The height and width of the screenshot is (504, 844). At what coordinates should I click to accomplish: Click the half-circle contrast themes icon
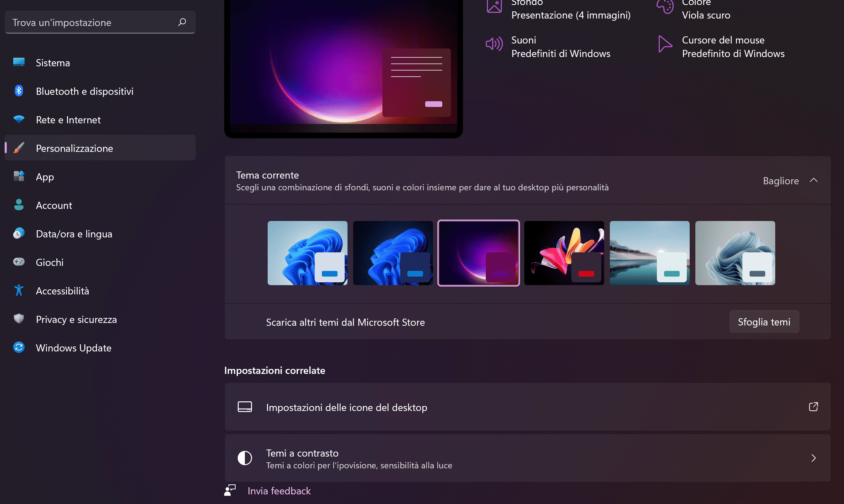tap(245, 458)
